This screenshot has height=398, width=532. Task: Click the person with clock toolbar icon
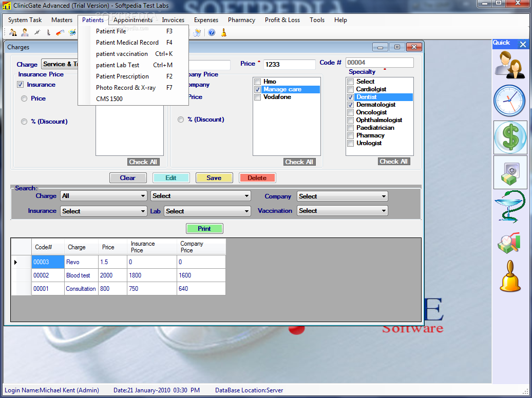click(x=197, y=32)
